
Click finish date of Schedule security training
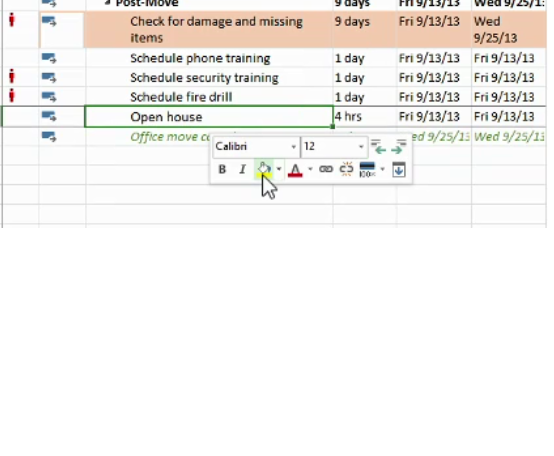(x=504, y=78)
